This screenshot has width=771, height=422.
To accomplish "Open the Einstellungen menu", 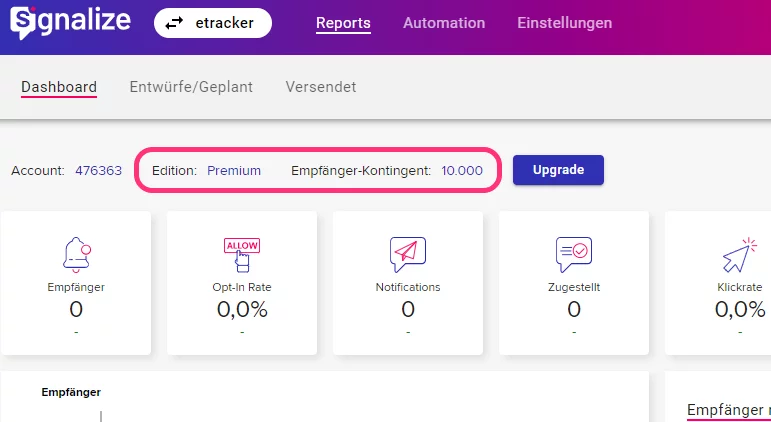I will (x=564, y=23).
